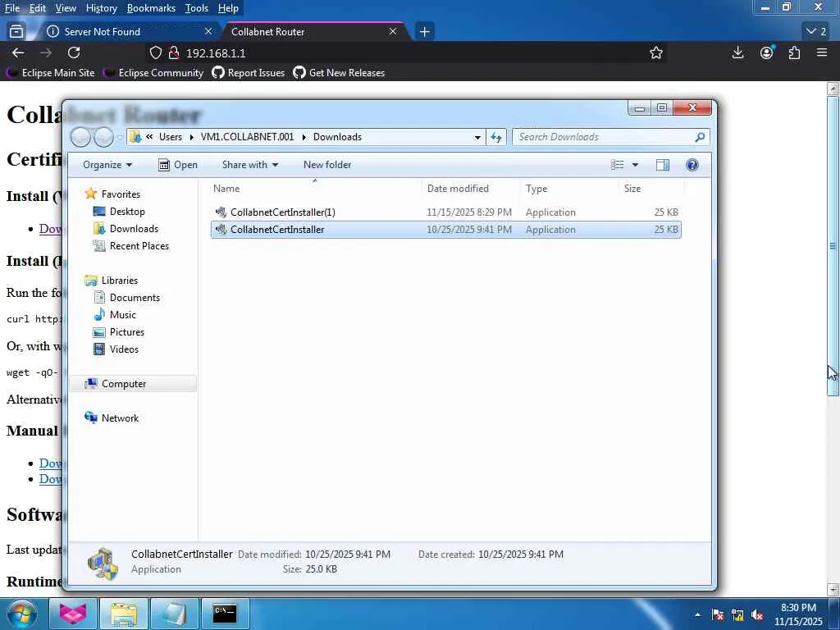This screenshot has height=630, width=840.
Task: Select Desktop in navigation pane
Action: coord(119,212)
